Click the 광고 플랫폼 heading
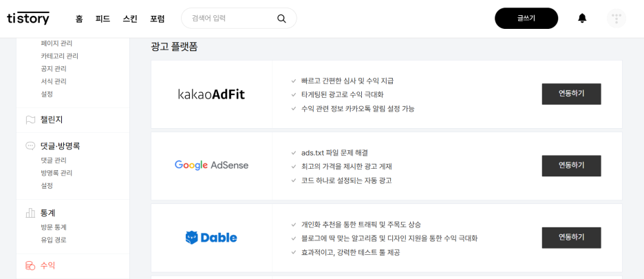The height and width of the screenshot is (279, 644). 174,47
